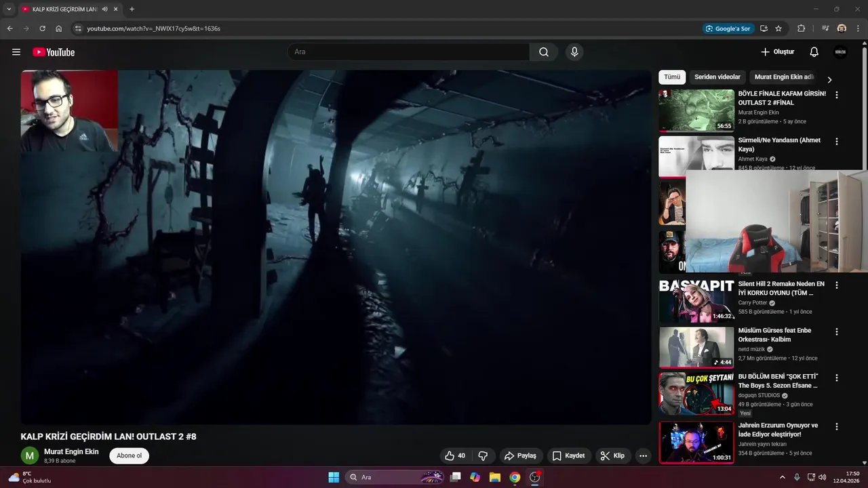
Task: Click the Paylaş share button
Action: (x=520, y=456)
